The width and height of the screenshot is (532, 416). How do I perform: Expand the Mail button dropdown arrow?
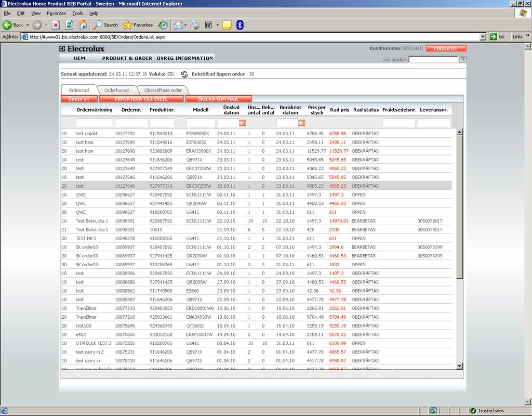point(185,25)
